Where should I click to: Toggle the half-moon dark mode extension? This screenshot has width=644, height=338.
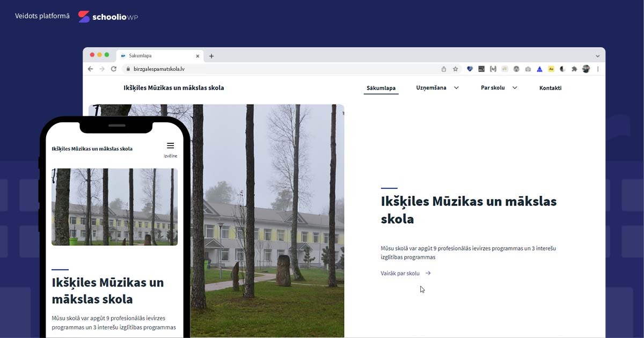click(563, 69)
